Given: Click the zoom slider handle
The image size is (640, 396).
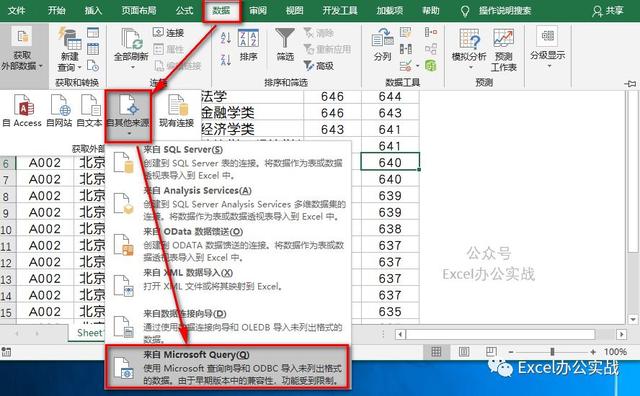Looking at the screenshot, I should coord(552,352).
